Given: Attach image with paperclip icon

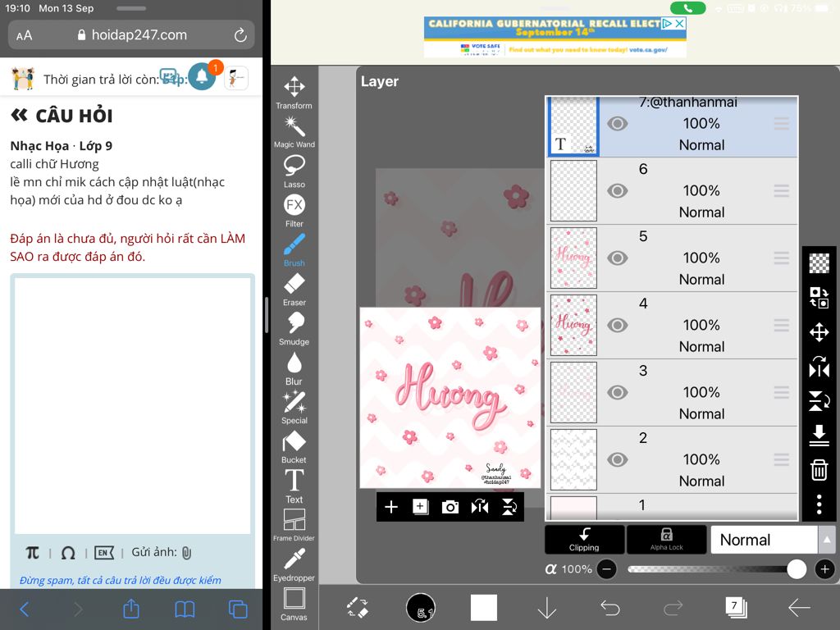Looking at the screenshot, I should pos(186,553).
